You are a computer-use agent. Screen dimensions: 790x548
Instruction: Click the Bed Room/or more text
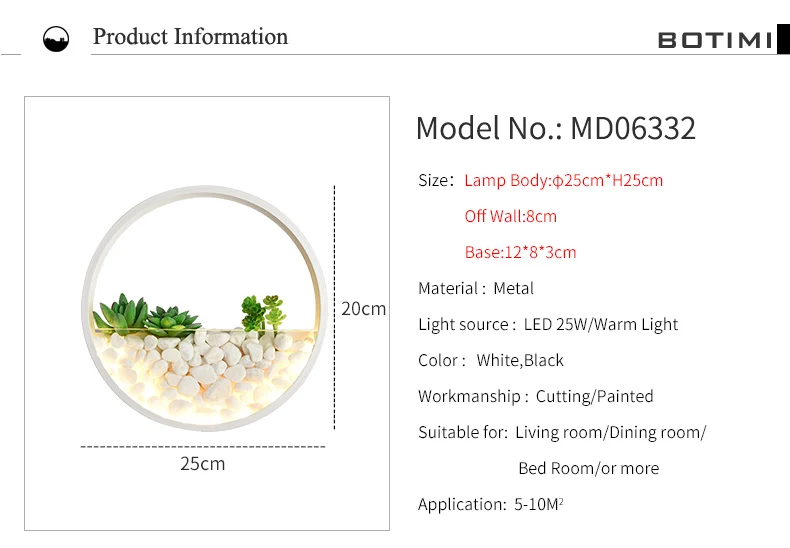[x=588, y=468]
